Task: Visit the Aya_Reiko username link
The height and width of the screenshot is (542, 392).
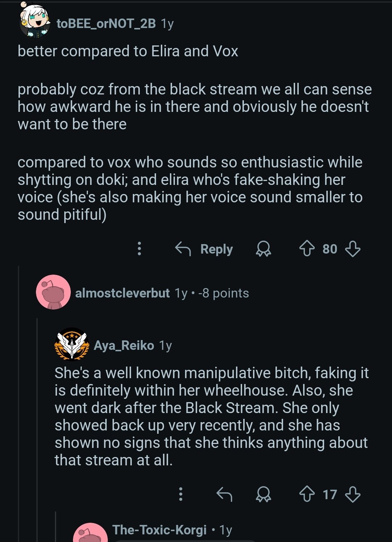Action: [x=124, y=345]
